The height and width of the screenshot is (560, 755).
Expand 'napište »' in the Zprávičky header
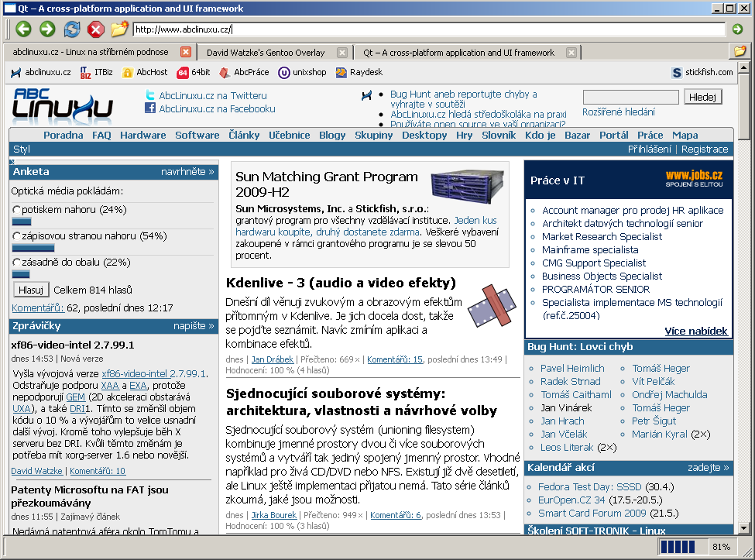point(194,326)
